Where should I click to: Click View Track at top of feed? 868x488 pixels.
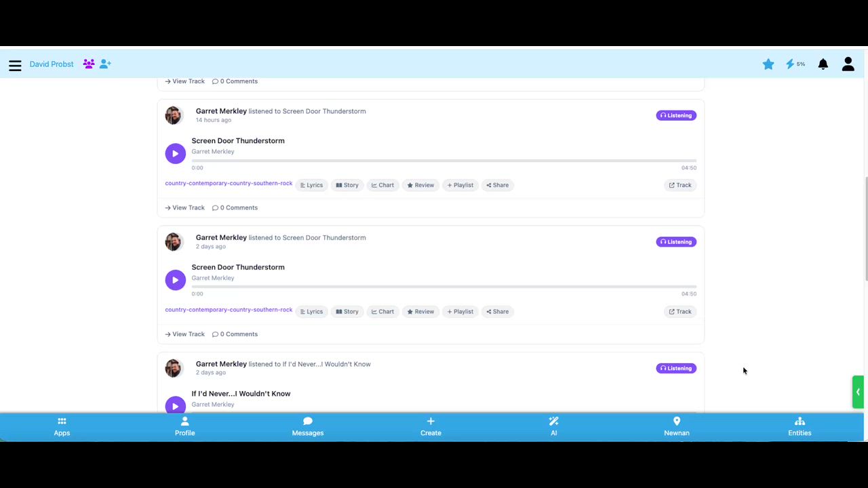pyautogui.click(x=184, y=81)
